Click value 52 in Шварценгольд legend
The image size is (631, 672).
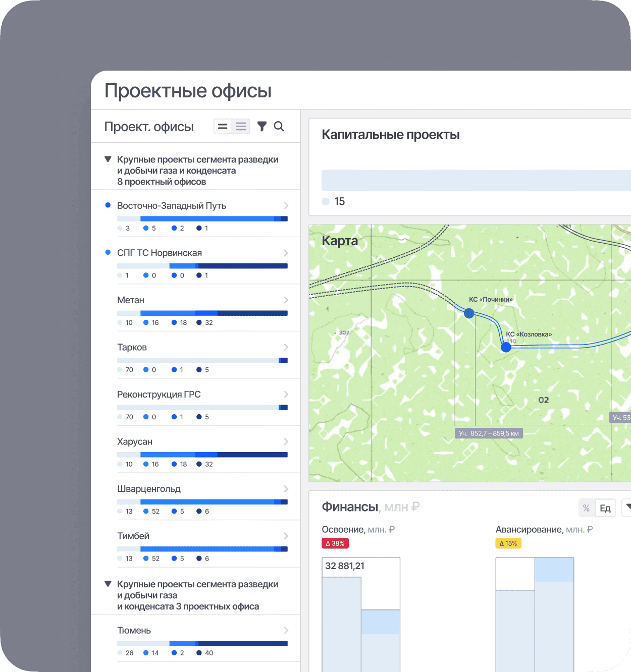[155, 512]
